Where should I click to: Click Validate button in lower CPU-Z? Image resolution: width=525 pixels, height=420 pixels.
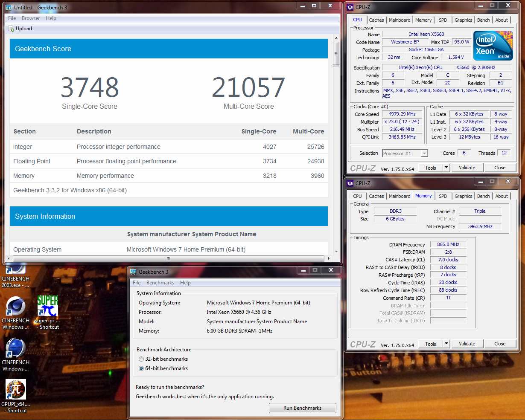click(x=467, y=344)
